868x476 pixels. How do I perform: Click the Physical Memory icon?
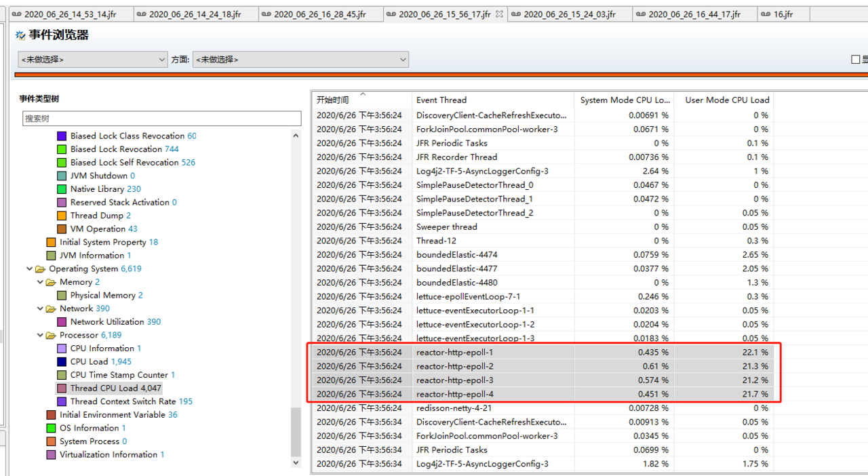pyautogui.click(x=62, y=296)
